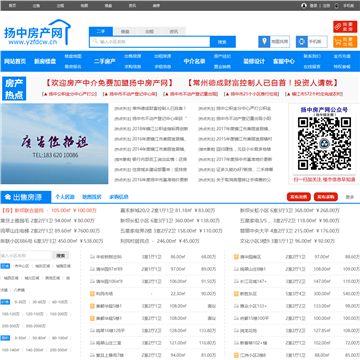Click the mobile version gear icon
This screenshot has width=360, height=360.
pyautogui.click(x=301, y=42)
